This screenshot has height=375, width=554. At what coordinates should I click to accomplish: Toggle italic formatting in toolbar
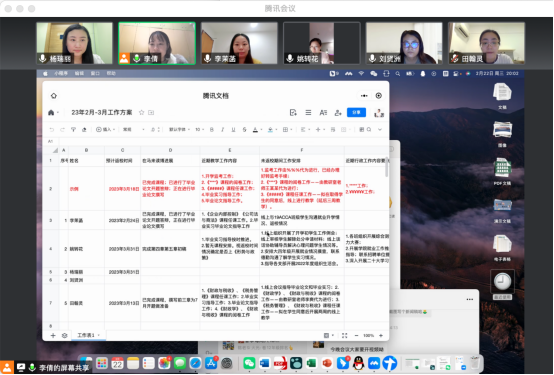[x=223, y=130]
